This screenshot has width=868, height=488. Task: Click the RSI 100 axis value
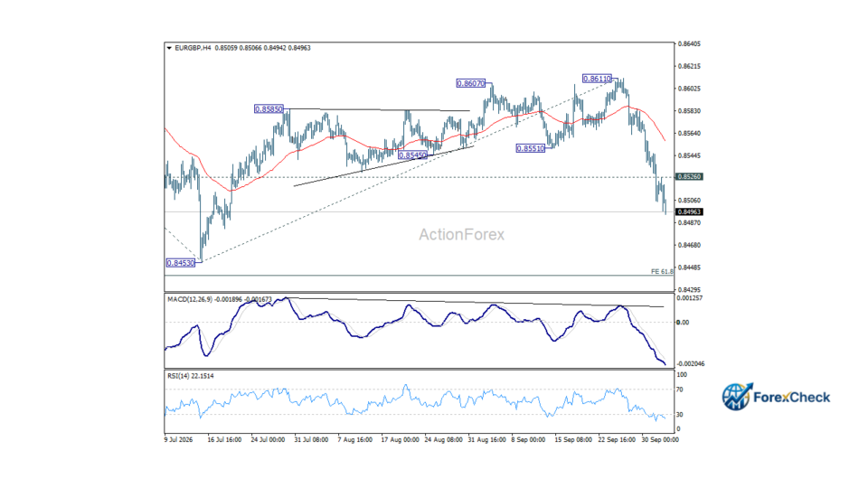click(x=682, y=375)
